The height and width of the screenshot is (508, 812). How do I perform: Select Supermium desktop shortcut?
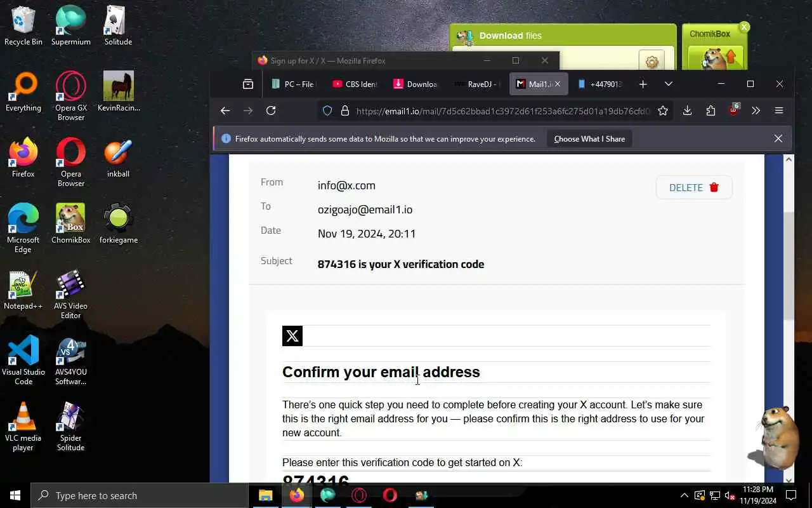click(71, 27)
